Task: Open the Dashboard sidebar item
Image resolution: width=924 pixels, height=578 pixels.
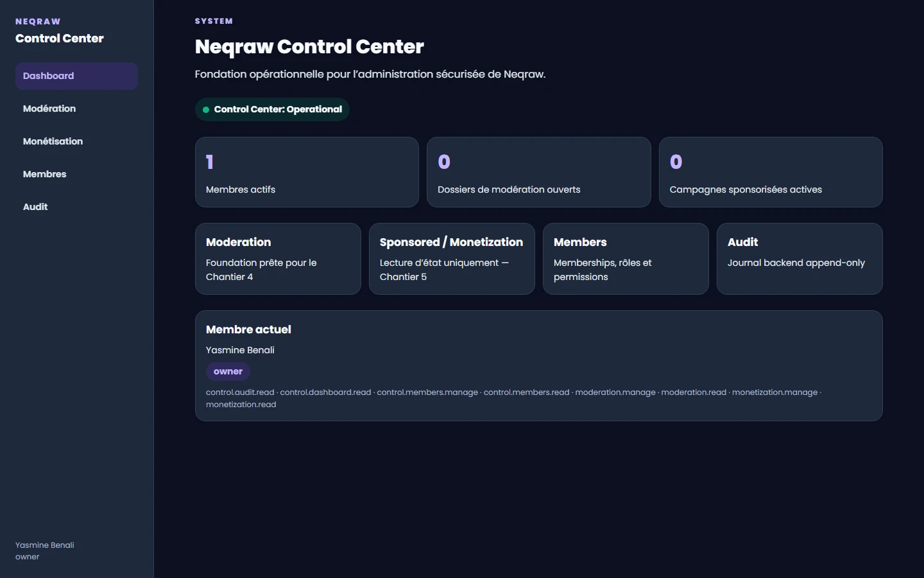Action: (x=76, y=76)
